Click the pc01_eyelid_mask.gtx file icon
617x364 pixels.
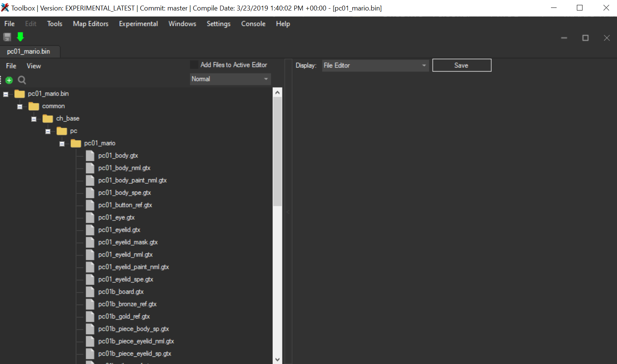pos(90,242)
